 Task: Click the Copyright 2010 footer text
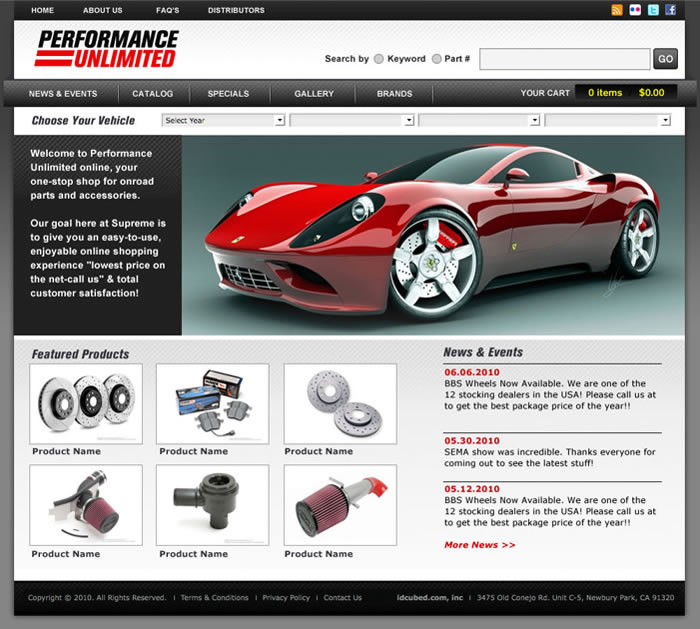(97, 598)
